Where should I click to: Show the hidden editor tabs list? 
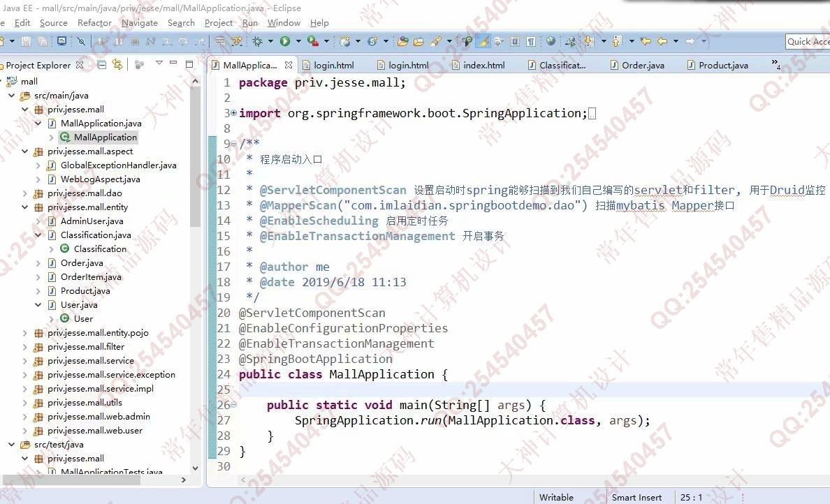pos(776,64)
